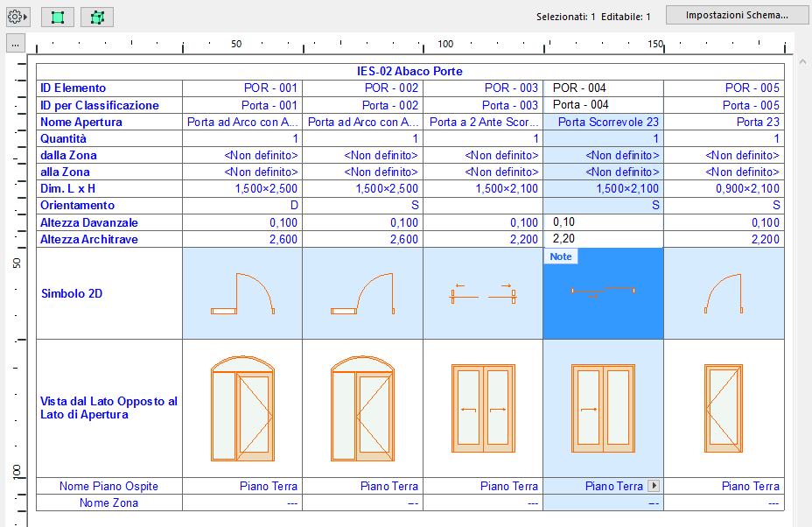The width and height of the screenshot is (812, 527).
Task: Select the Nome Zona row label
Action: pos(108,502)
